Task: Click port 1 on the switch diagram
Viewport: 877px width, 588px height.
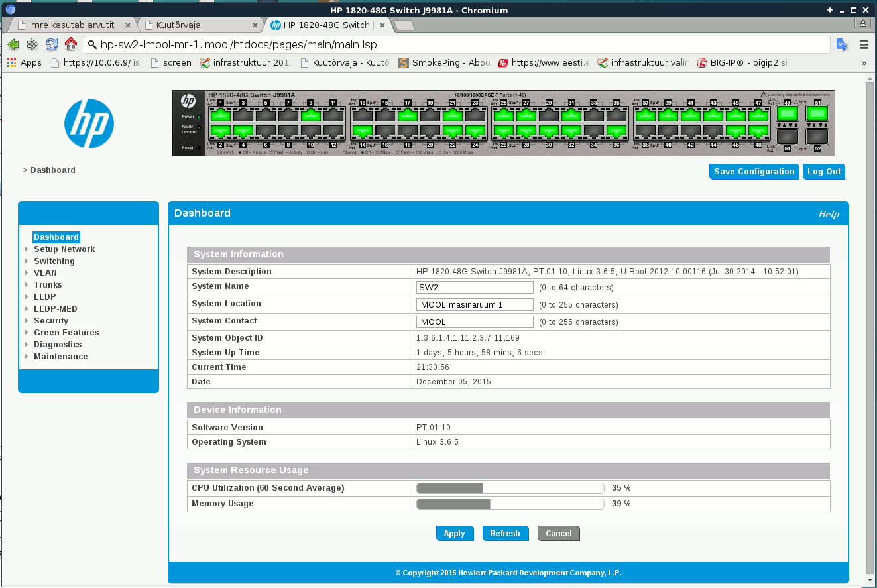Action: pyautogui.click(x=221, y=115)
